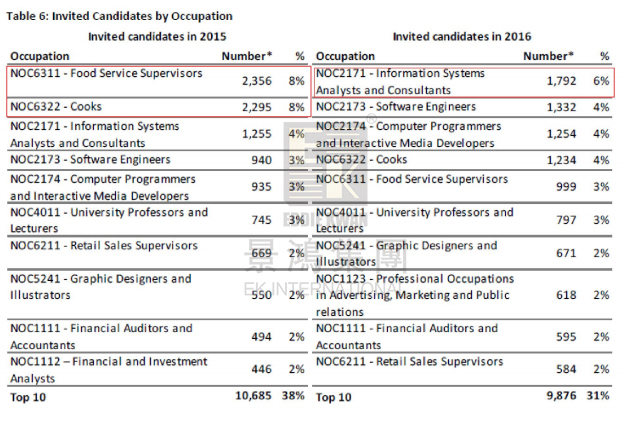Select the 10,685 Top 10 total for 2015

(254, 396)
